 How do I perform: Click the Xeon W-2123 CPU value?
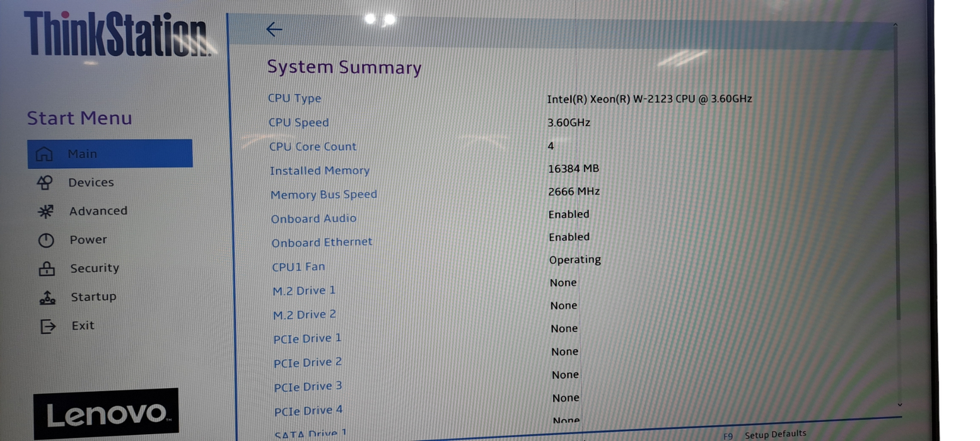650,99
